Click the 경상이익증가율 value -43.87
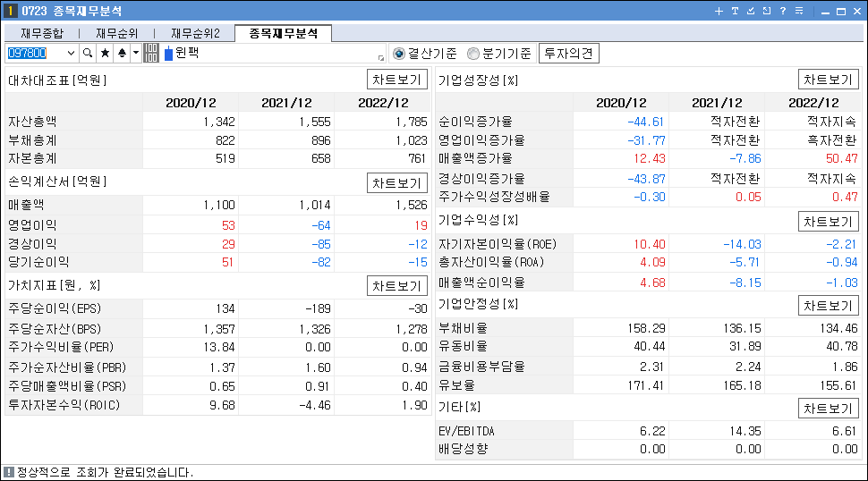 [x=645, y=179]
